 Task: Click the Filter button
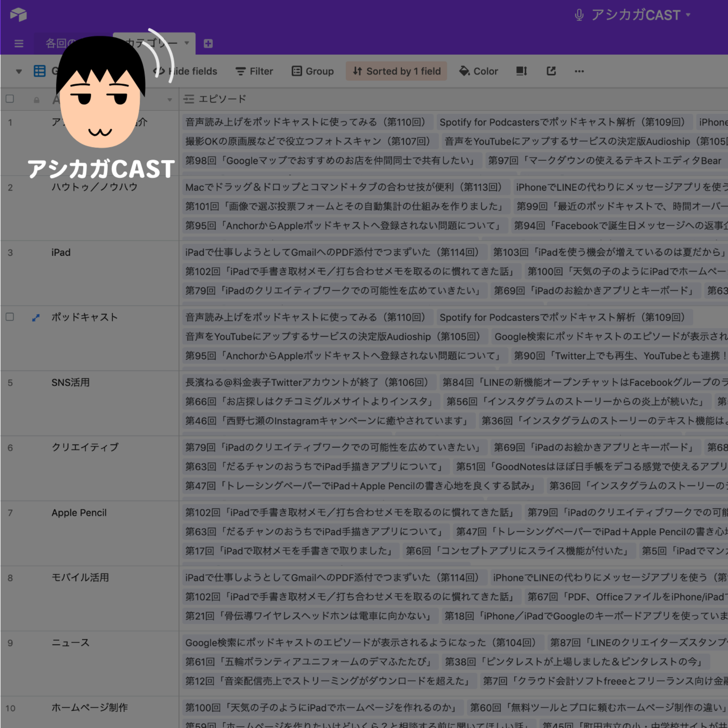point(254,71)
